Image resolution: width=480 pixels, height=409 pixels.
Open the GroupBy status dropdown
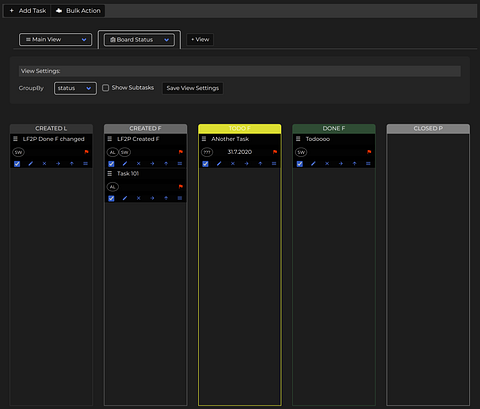pyautogui.click(x=75, y=88)
